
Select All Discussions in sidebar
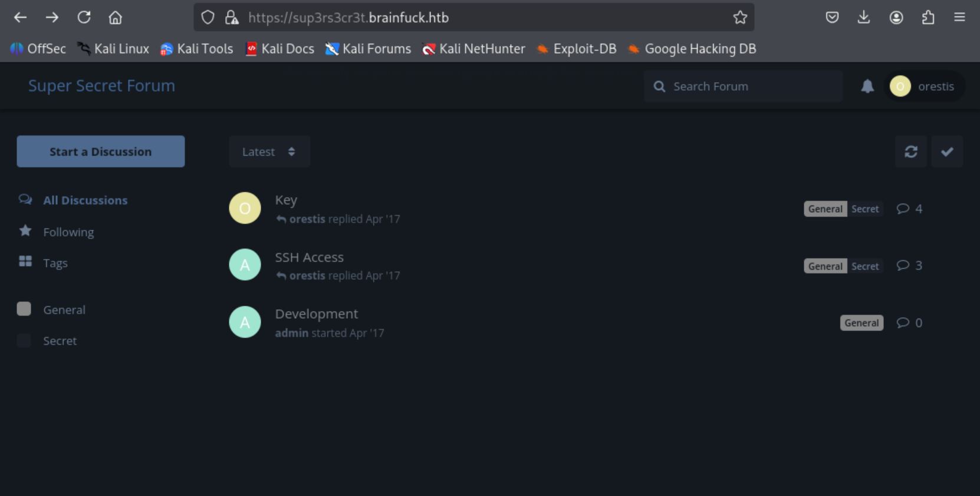point(85,200)
